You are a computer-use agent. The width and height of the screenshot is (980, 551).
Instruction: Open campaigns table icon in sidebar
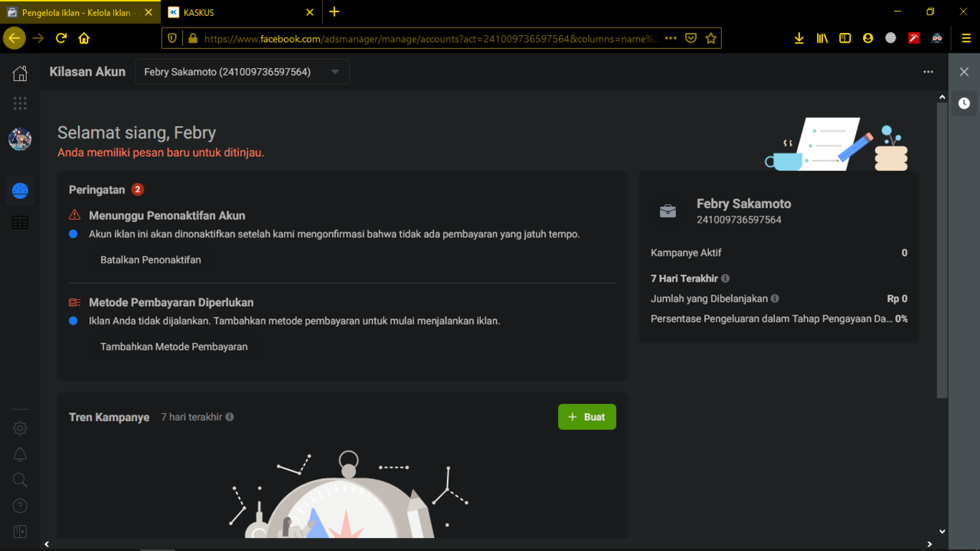20,223
